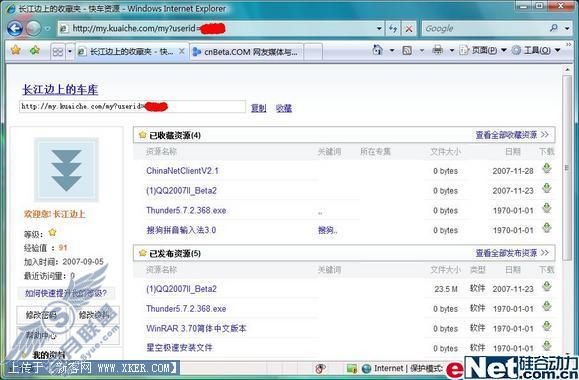This screenshot has width=579, height=380.
Task: Open 搜狗拼音输入法3.0 resource link
Action: pos(181,230)
